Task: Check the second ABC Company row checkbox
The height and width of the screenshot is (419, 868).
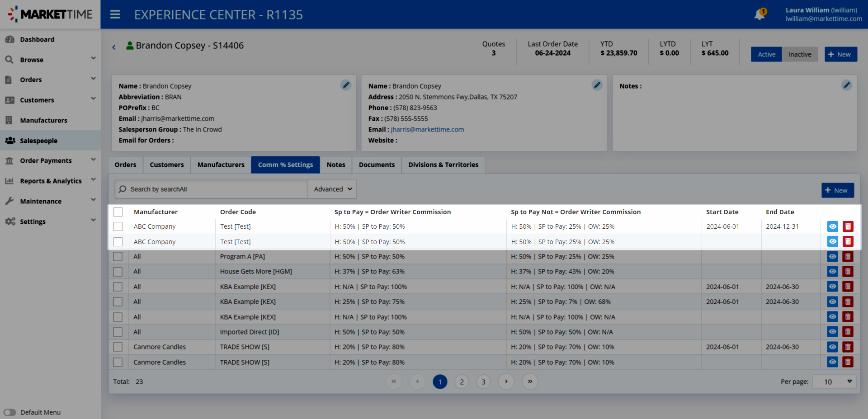Action: 118,242
